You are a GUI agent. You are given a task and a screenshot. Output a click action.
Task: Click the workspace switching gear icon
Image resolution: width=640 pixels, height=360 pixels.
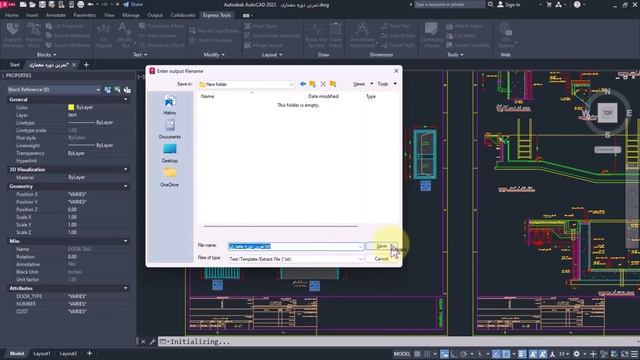click(x=576, y=354)
